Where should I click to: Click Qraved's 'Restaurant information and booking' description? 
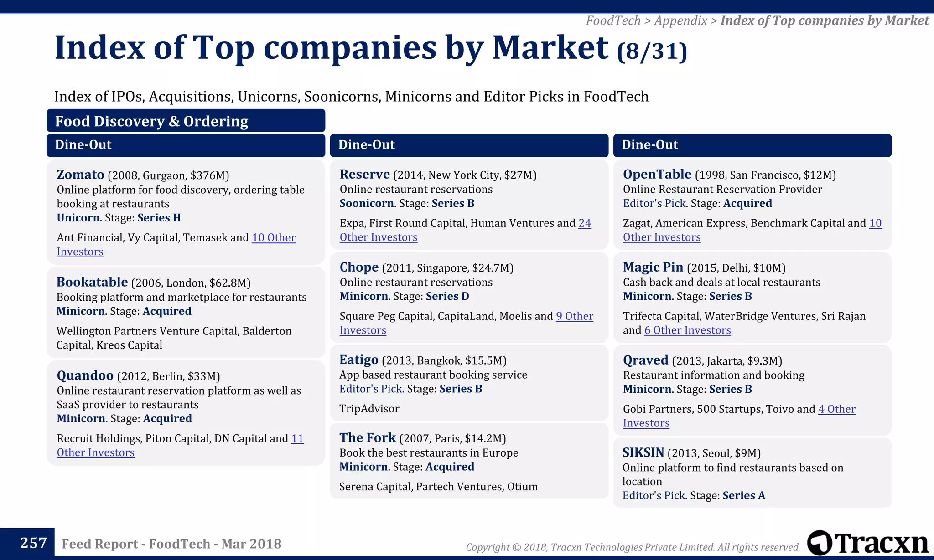click(x=714, y=375)
